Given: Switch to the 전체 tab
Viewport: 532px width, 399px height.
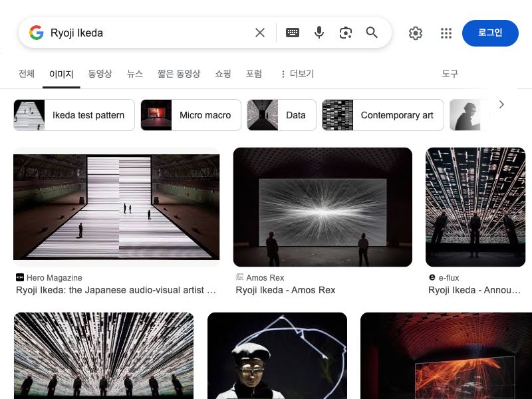Looking at the screenshot, I should (27, 74).
